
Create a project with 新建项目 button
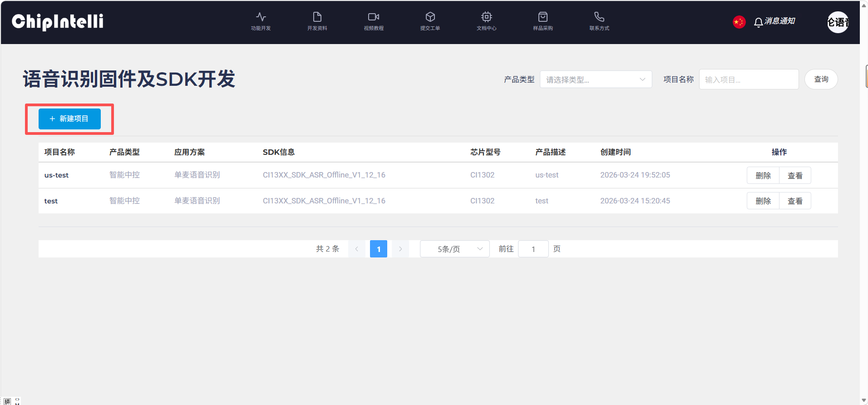tap(69, 119)
